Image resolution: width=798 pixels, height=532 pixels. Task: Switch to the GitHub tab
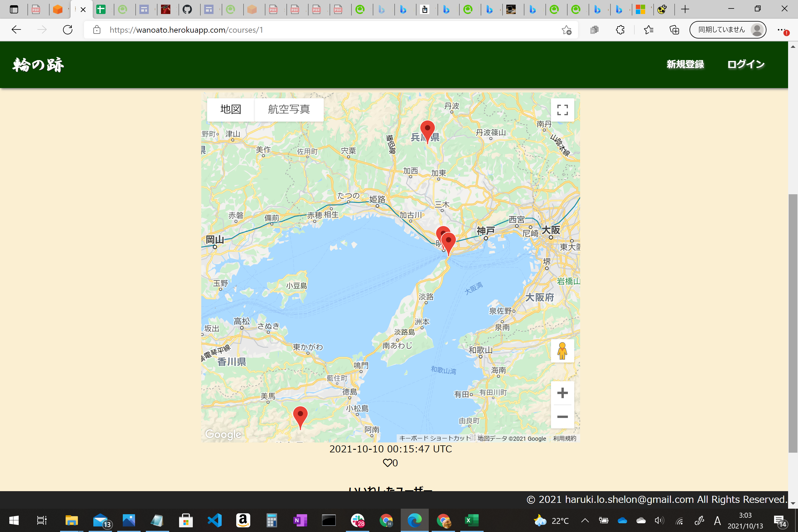tap(187, 9)
